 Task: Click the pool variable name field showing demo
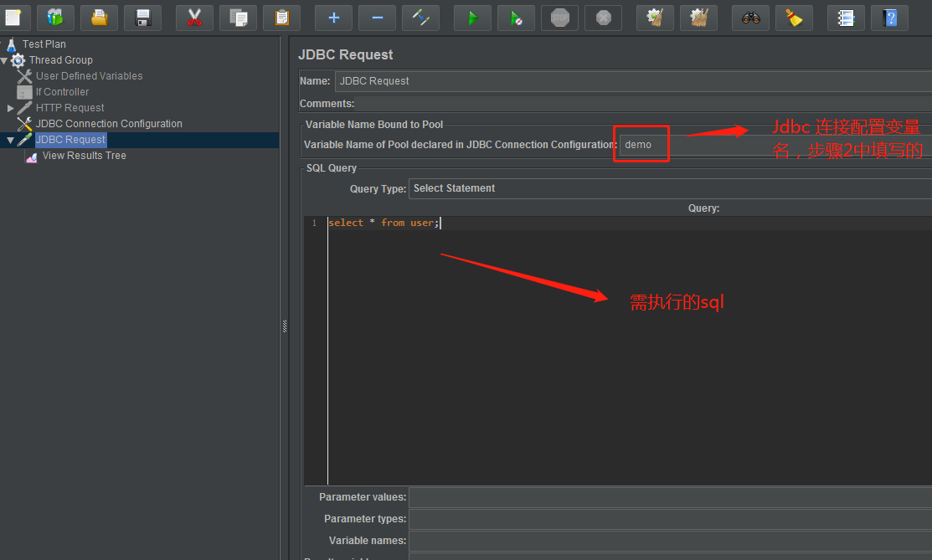(x=641, y=144)
